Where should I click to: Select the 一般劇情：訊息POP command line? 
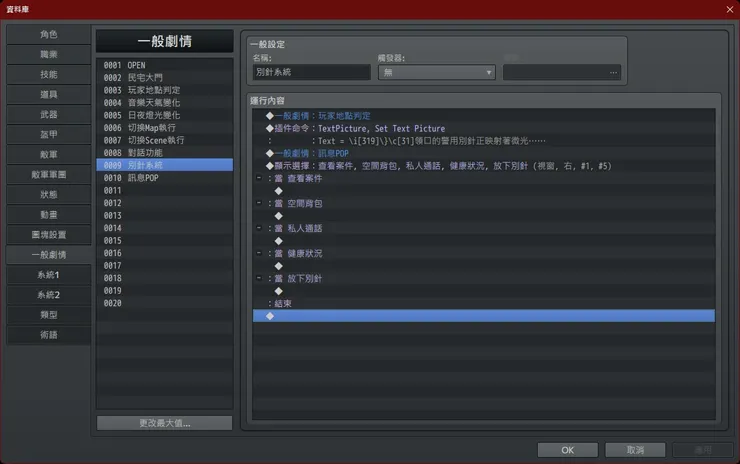(x=484, y=153)
